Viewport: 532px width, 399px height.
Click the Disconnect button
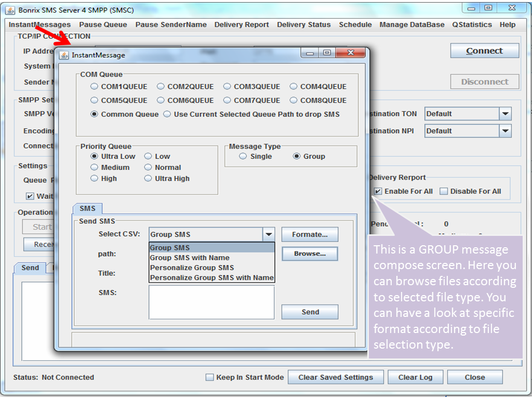485,82
